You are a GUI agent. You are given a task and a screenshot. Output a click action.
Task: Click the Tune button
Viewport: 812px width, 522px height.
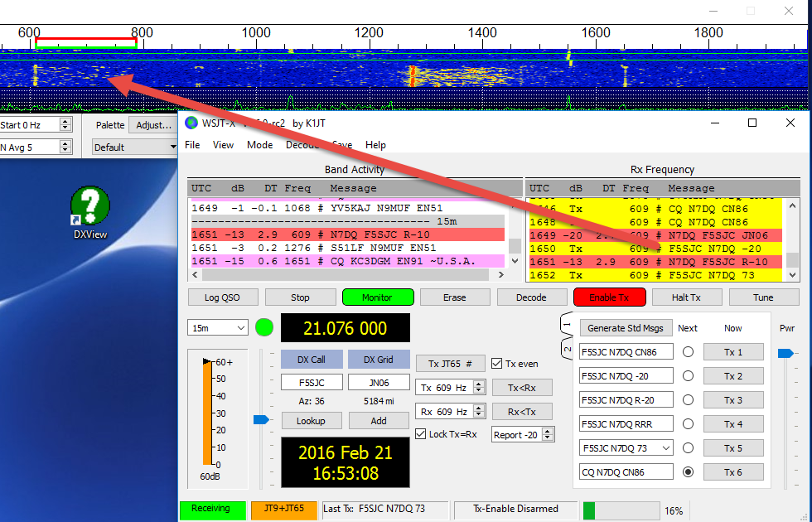tap(764, 297)
